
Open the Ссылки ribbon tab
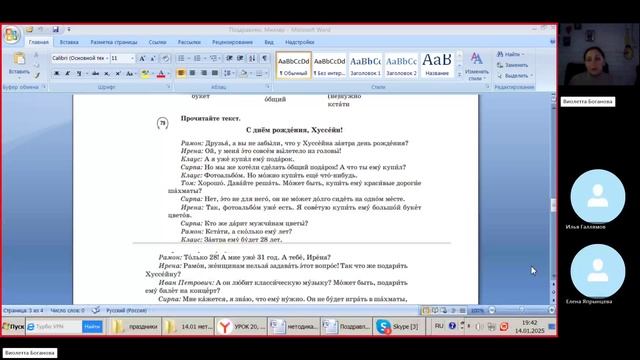tap(158, 42)
